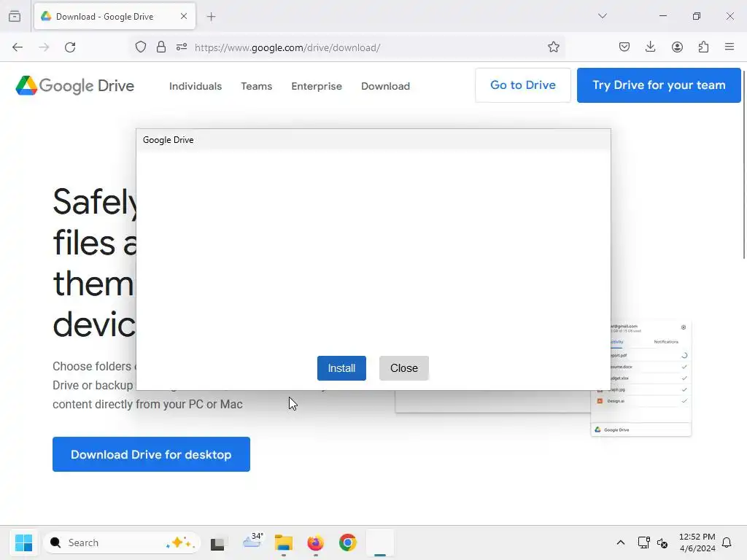Click the page vertical scrollbar
The height and width of the screenshot is (560, 747).
pos(743,164)
